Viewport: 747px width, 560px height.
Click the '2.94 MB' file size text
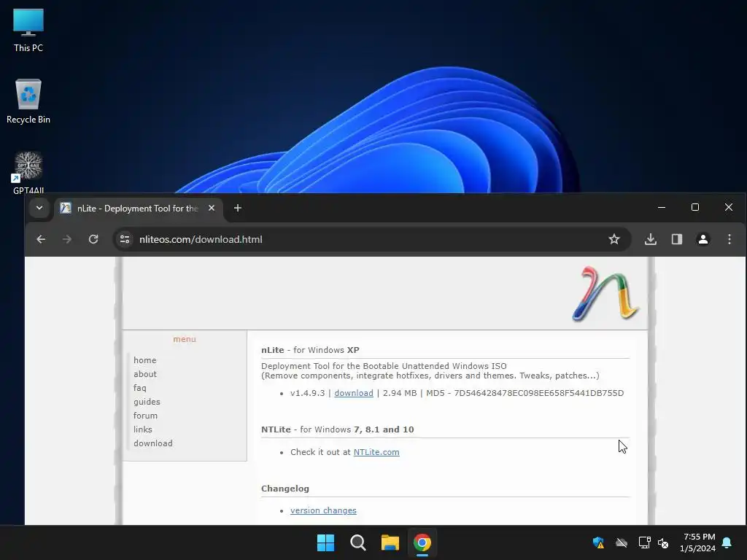pyautogui.click(x=400, y=393)
